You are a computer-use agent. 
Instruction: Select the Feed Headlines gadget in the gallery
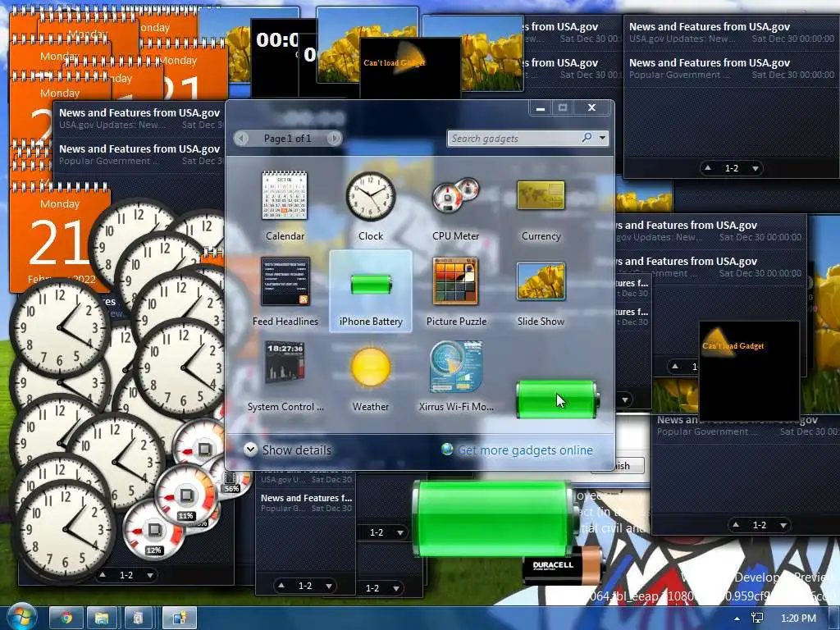[x=285, y=292]
